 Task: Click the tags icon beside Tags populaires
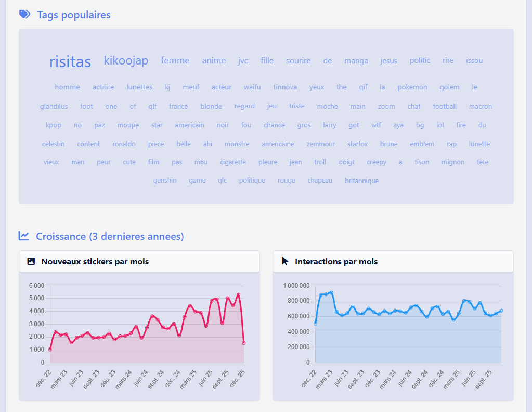coord(24,15)
